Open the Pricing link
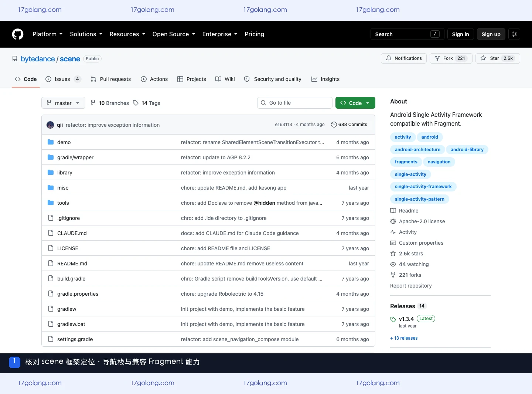Viewport: 532px width, 394px height. (254, 34)
